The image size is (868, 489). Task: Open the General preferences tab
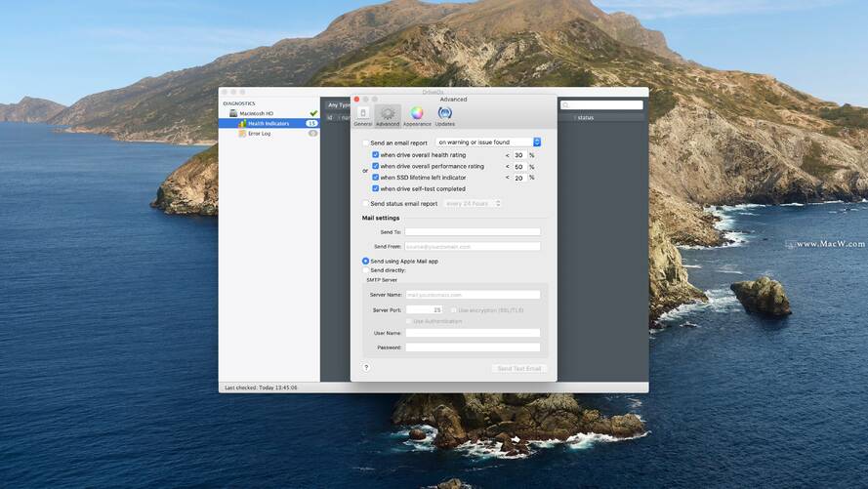coord(363,114)
